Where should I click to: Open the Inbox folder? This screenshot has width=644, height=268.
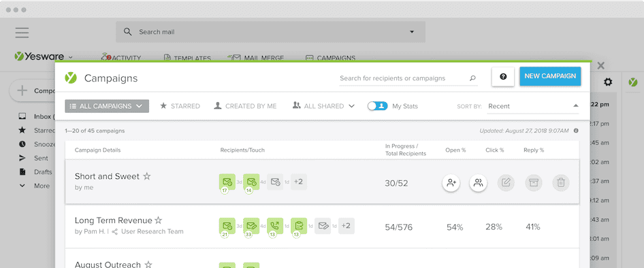(x=37, y=116)
